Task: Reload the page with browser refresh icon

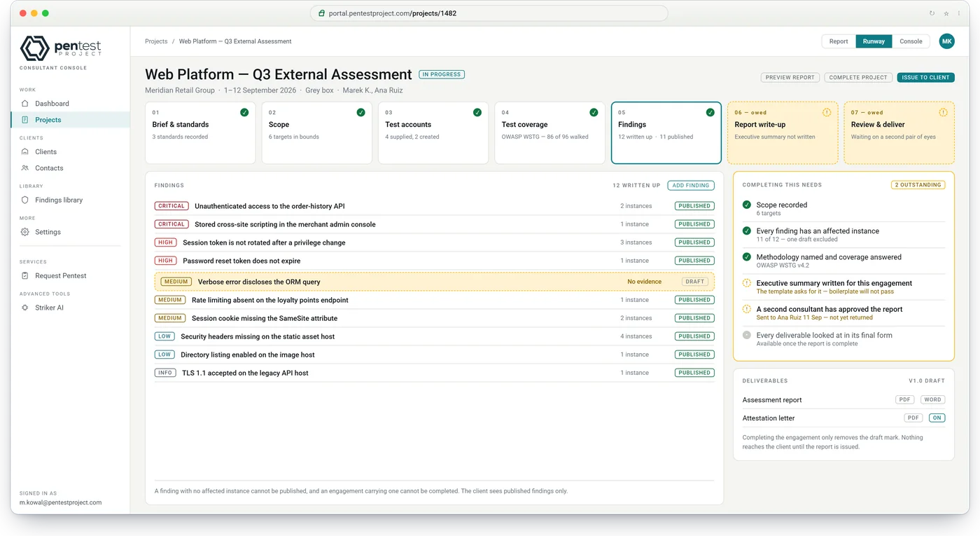Action: 932,13
